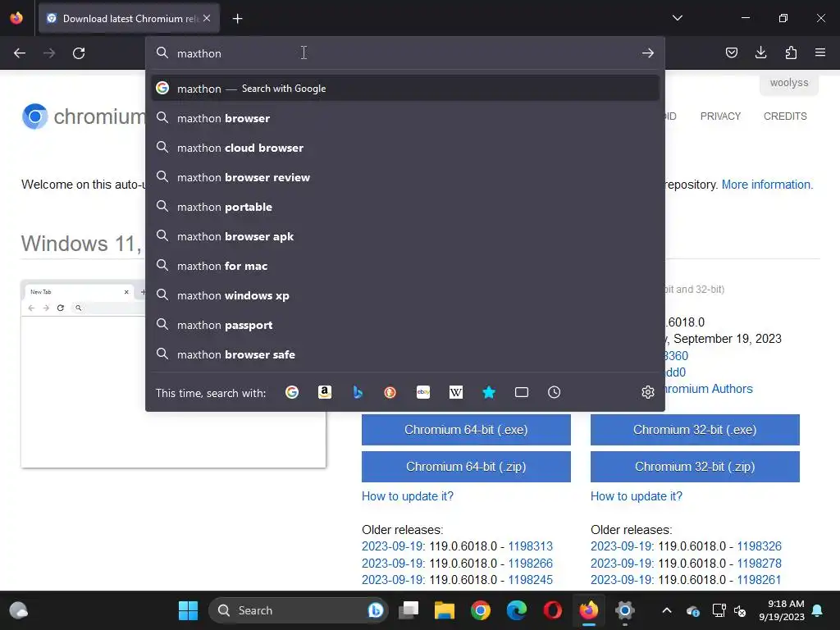Open the Firefox hamburger menu

point(820,52)
